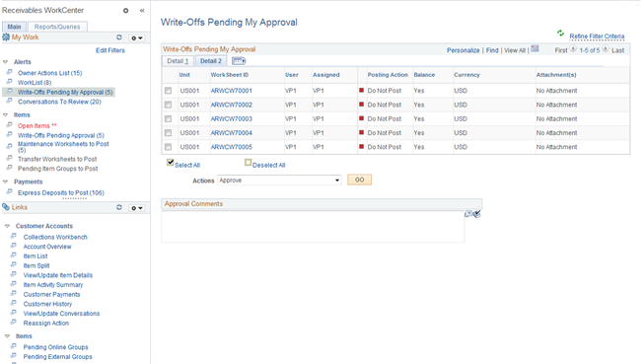Click the Find link in grid header
Image resolution: width=644 pixels, height=364 pixels.
(x=492, y=50)
